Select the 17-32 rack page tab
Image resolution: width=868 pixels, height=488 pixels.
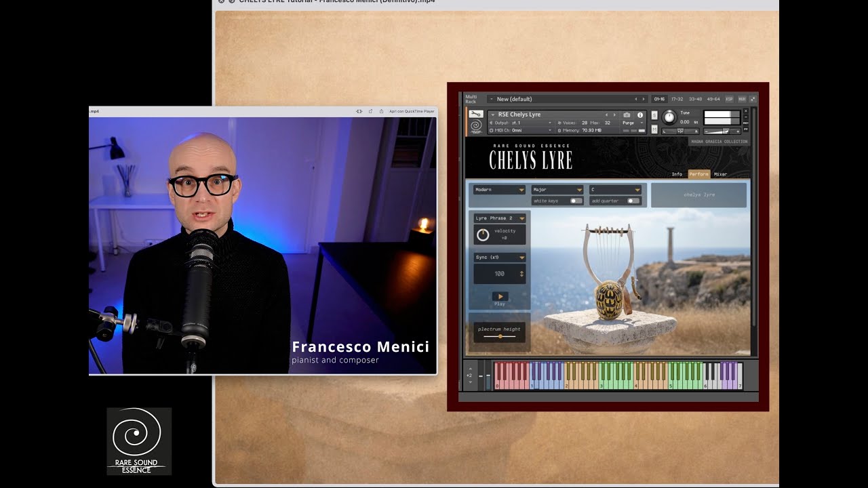coord(677,99)
